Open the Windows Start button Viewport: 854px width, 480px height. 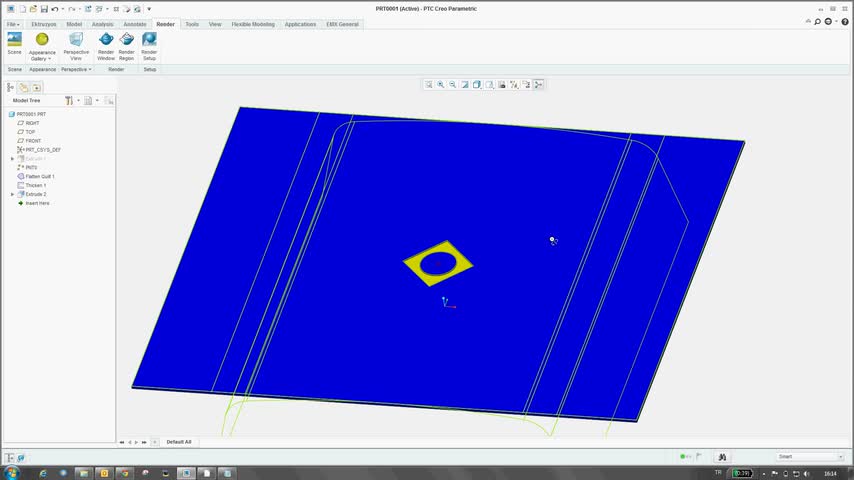11,472
